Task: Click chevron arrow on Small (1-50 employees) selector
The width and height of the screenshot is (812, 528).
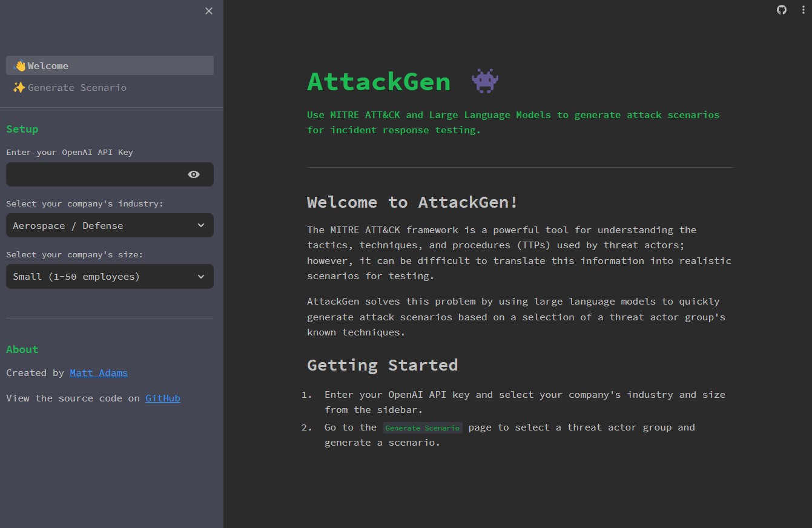Action: click(201, 276)
